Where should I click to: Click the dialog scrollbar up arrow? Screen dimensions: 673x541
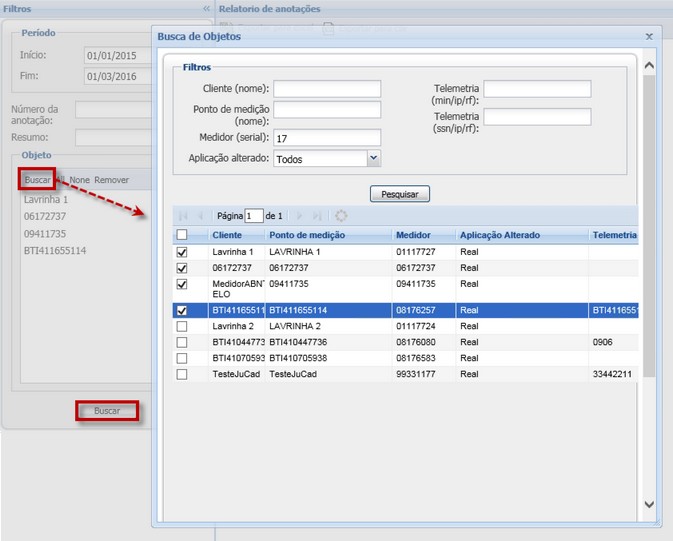point(648,67)
